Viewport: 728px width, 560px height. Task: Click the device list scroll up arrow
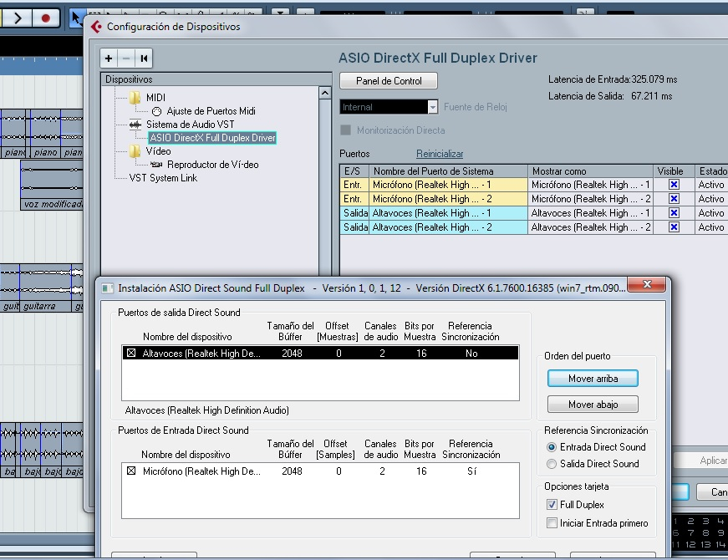coord(325,94)
